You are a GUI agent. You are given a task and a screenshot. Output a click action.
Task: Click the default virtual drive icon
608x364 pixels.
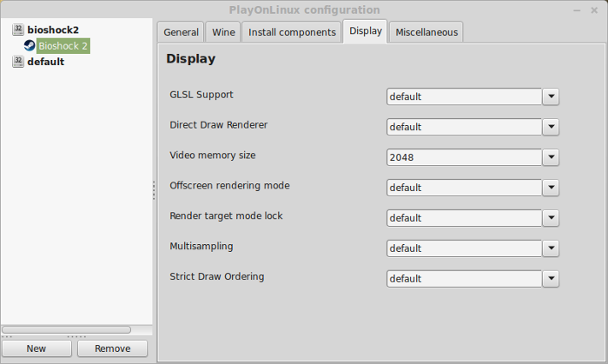click(x=18, y=62)
